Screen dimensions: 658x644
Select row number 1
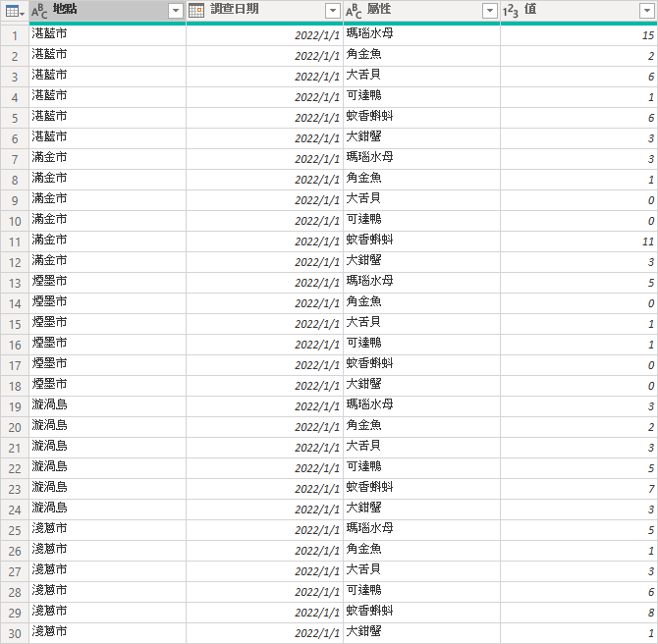point(15,35)
